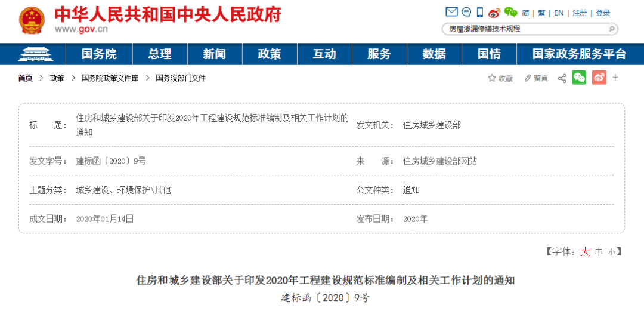The image size is (644, 311).
Task: Click the 政策 breadcrumb link
Action: pos(57,78)
